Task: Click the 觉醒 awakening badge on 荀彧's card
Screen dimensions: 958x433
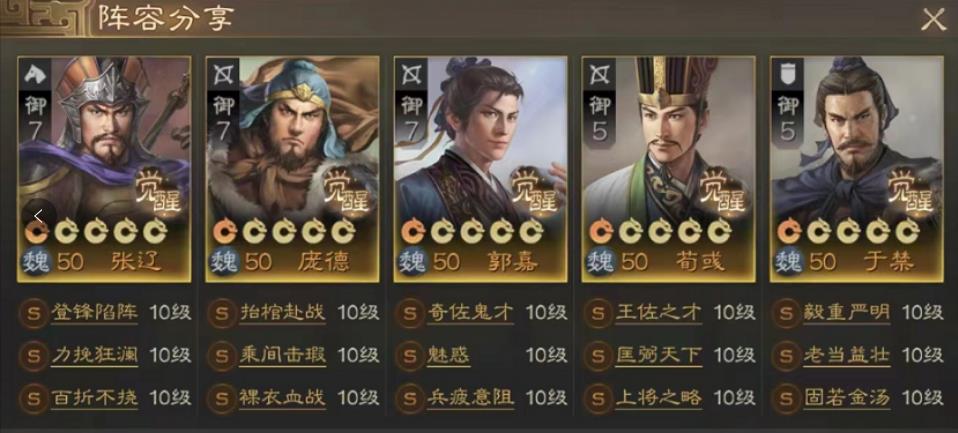Action: click(x=722, y=191)
